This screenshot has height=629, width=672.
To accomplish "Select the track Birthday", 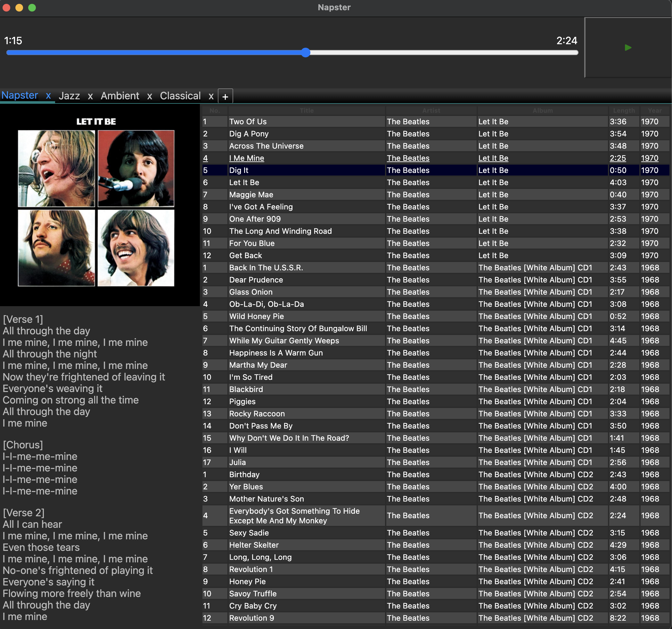I will point(435,475).
